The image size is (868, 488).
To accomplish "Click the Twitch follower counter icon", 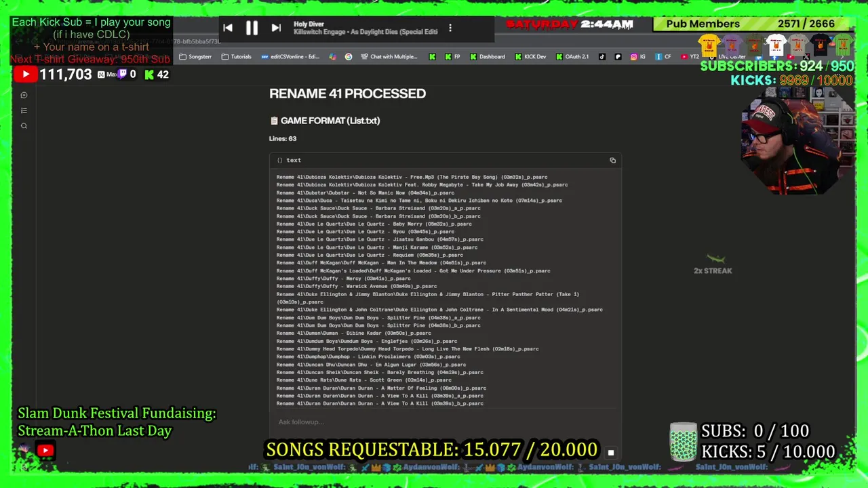I will tap(123, 75).
